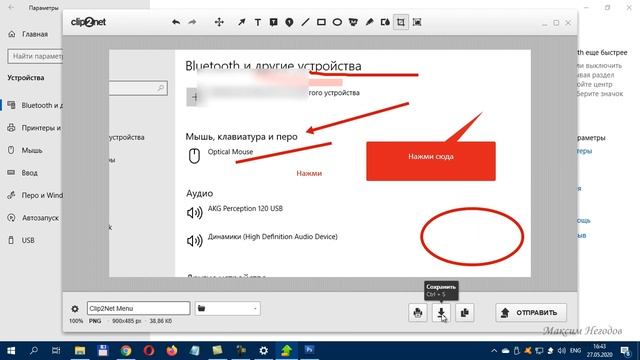Click the volume speaker tray icon
The width and height of the screenshot is (640, 360).
coord(562,351)
